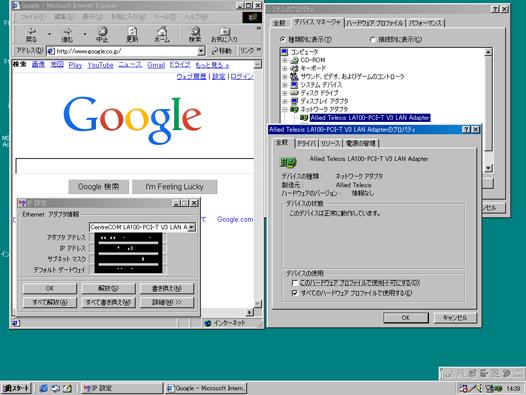Image resolution: width=526 pixels, height=395 pixels.
Task: Check disable in this hardware profile box
Action: coord(295,283)
